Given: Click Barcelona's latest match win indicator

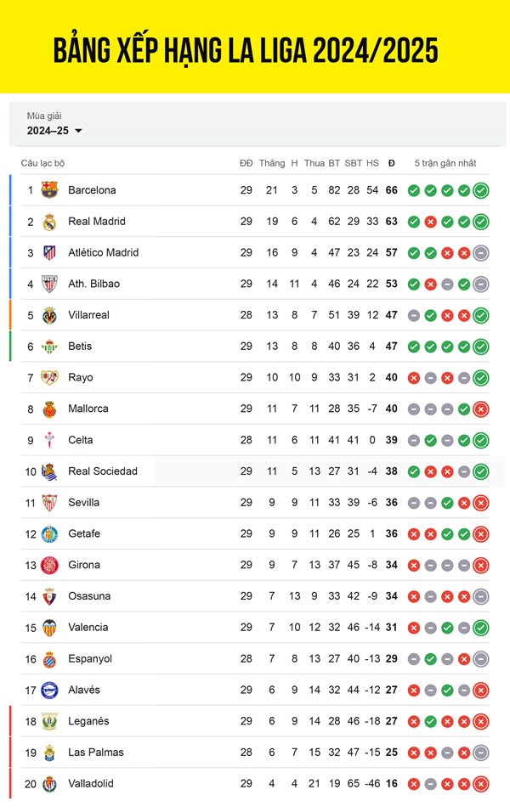Looking at the screenshot, I should [x=481, y=190].
